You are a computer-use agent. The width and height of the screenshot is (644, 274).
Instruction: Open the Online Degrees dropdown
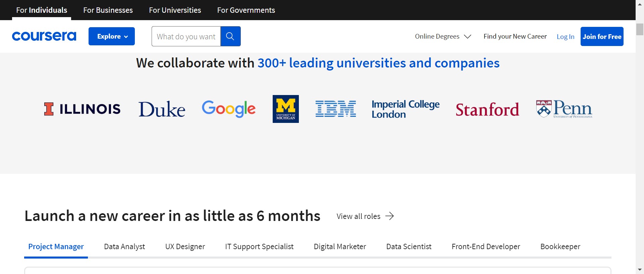(x=443, y=36)
